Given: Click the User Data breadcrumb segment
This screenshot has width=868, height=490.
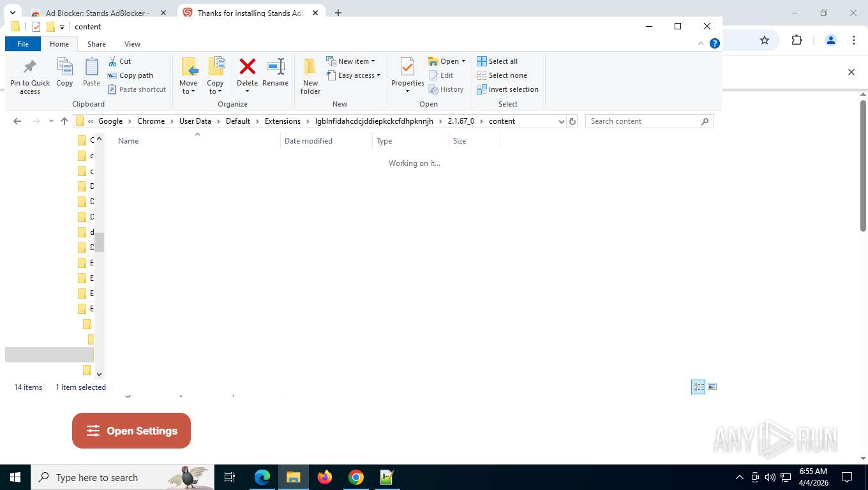Looking at the screenshot, I should click(x=195, y=121).
